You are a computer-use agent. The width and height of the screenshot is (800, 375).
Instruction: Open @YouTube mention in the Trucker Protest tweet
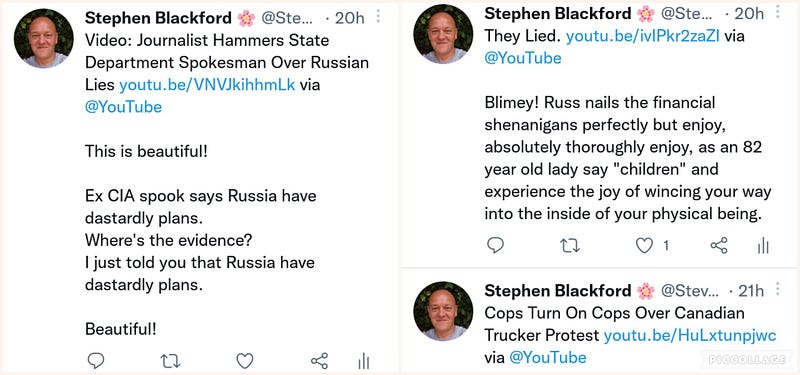click(548, 357)
